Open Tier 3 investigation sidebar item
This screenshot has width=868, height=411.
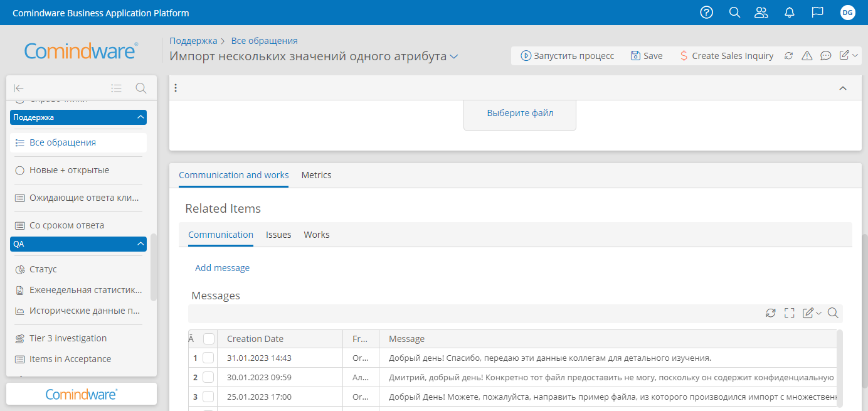coord(78,338)
